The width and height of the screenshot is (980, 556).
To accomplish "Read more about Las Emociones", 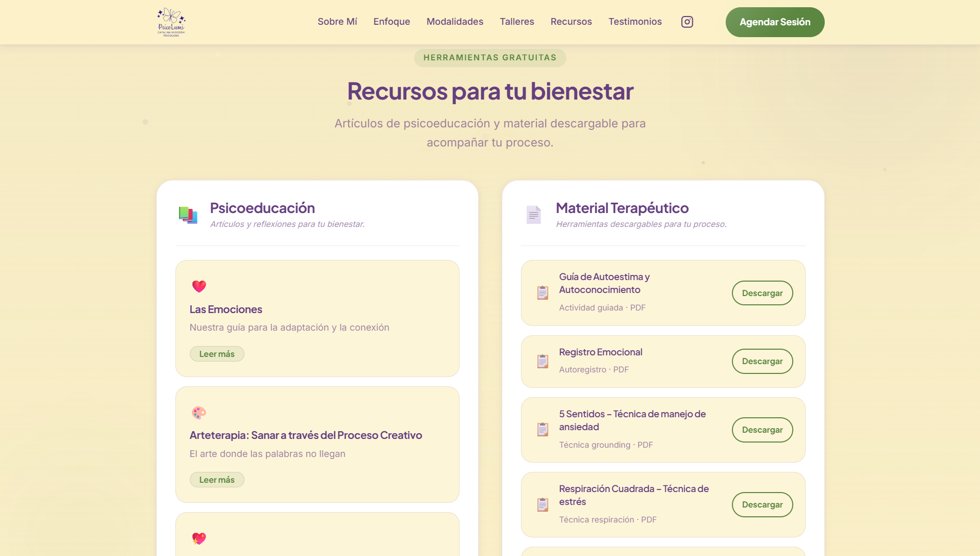I will (x=217, y=354).
